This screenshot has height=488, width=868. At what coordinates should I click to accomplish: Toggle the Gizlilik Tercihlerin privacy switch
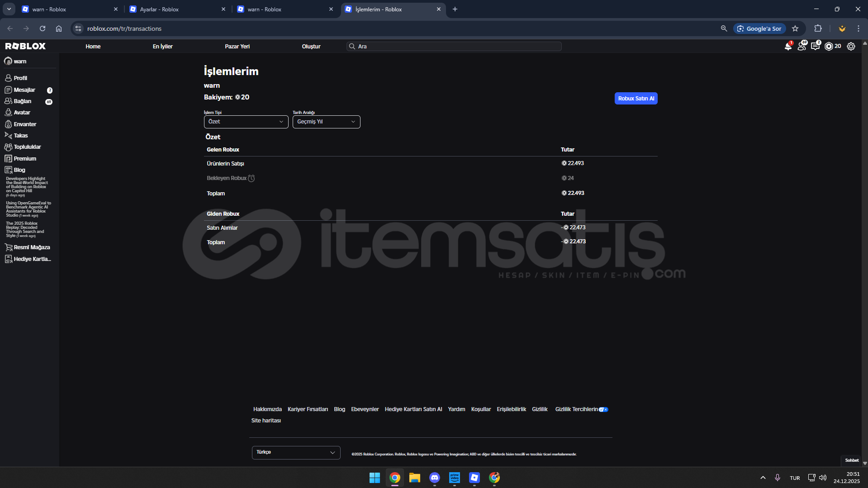coord(603,410)
